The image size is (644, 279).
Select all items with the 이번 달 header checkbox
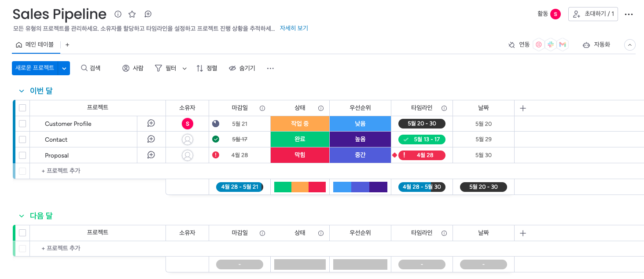pos(22,108)
